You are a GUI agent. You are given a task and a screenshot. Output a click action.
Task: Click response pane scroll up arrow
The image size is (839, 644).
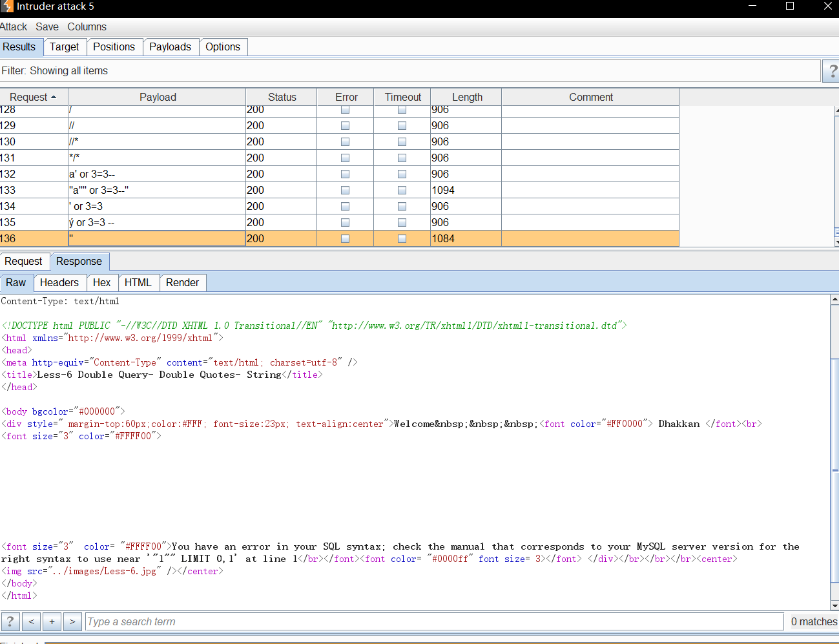834,299
